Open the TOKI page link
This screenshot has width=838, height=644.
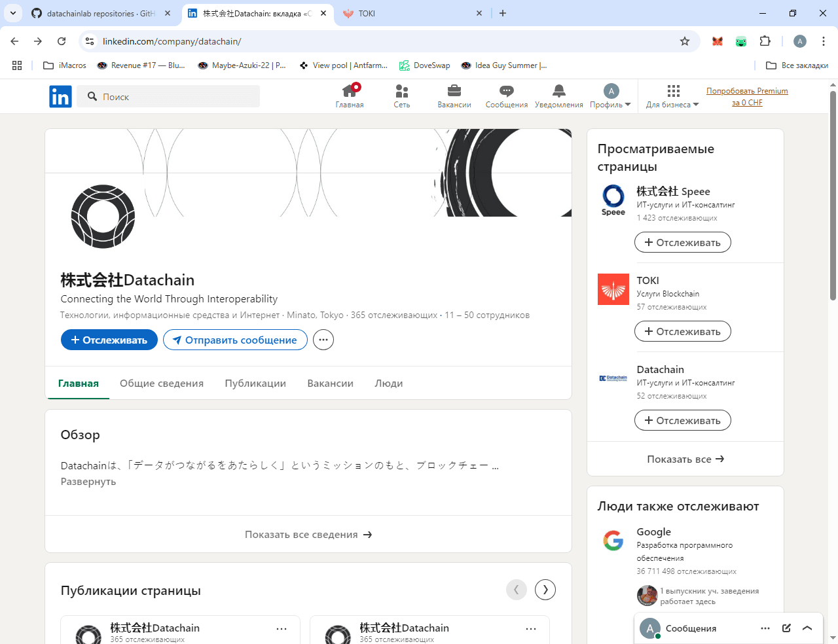point(648,280)
